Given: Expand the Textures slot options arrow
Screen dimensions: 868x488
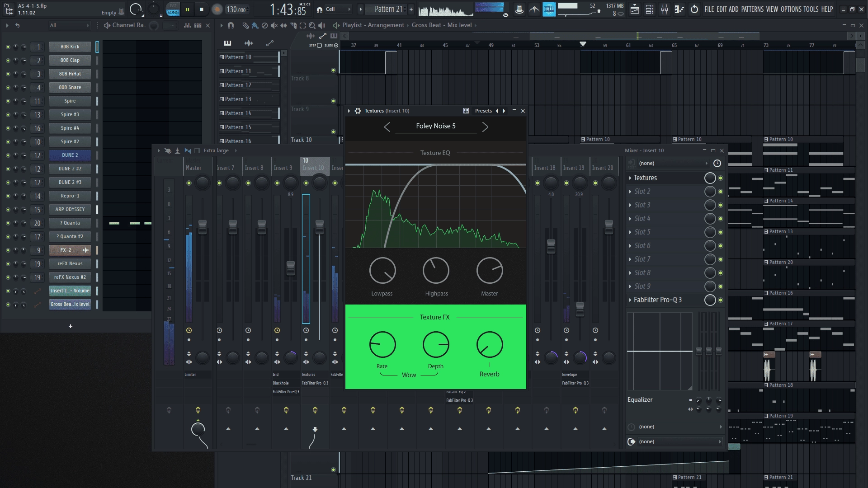Looking at the screenshot, I should point(630,178).
